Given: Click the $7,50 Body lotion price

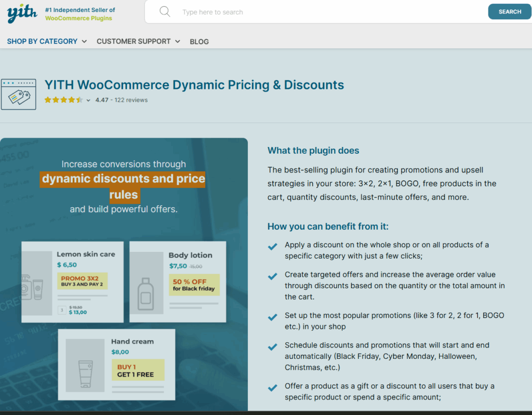Looking at the screenshot, I should pyautogui.click(x=178, y=266).
